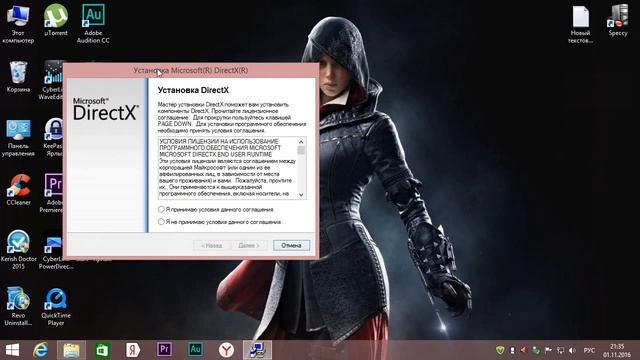Launch Internet Explorer from the taskbar

[40, 350]
